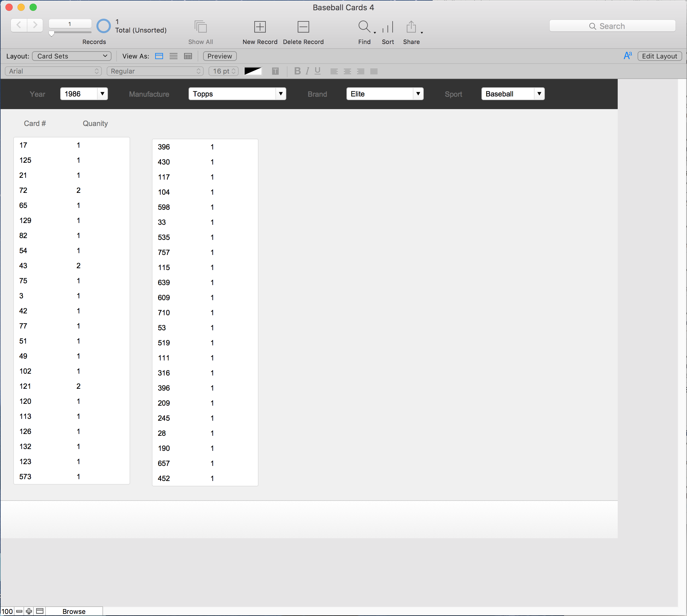Toggle the status toolbar icon at bottom
This screenshot has height=616, width=687.
coord(40,611)
